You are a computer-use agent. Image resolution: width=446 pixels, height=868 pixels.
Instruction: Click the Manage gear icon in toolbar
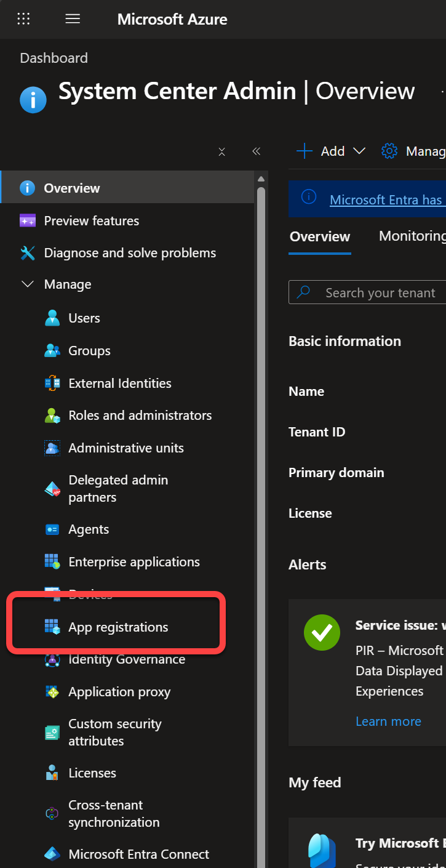[389, 151]
